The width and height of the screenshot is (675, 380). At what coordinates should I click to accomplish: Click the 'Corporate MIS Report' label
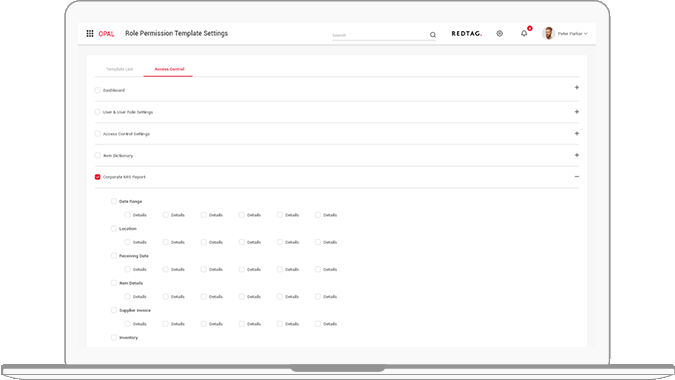coord(124,177)
